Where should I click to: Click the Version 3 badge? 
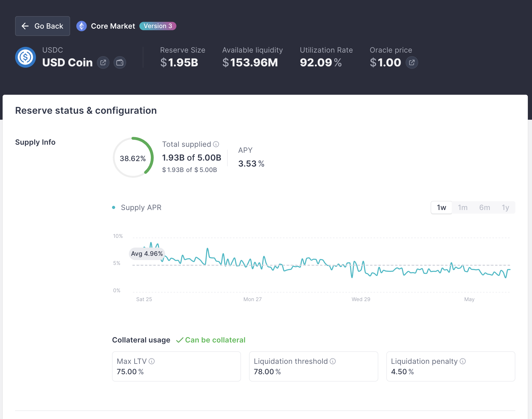(158, 26)
